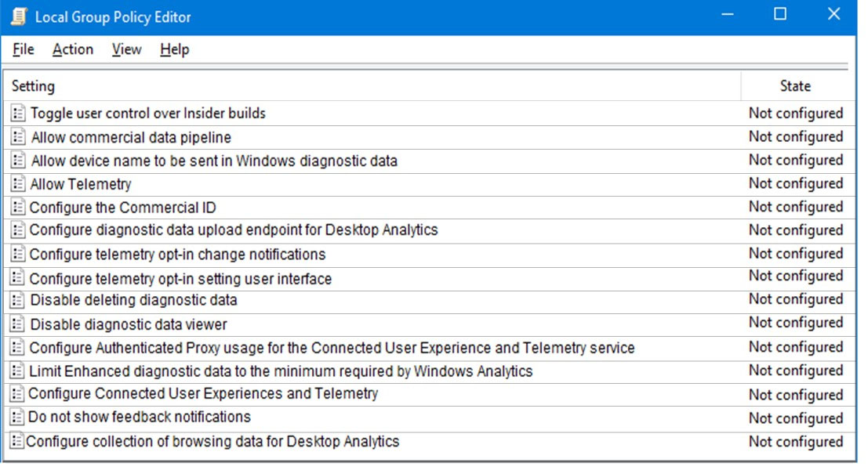Select the icon beside Disable diagnostic data viewer

click(18, 324)
